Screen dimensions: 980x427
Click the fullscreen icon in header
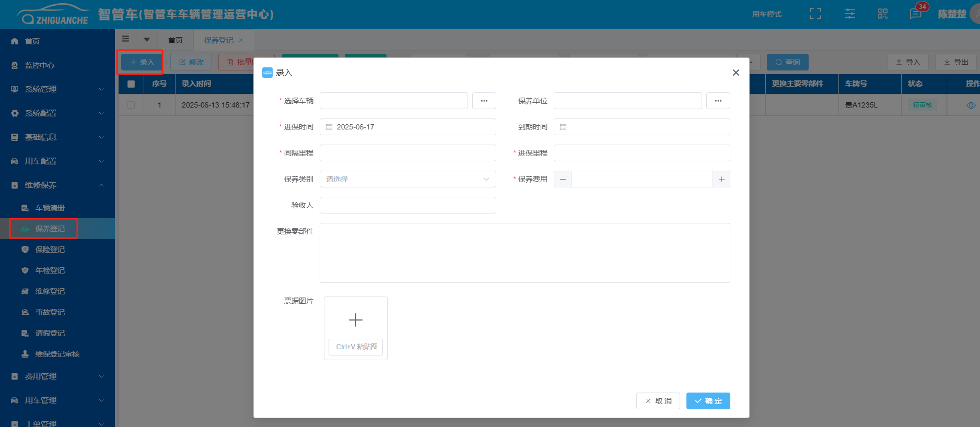[815, 14]
